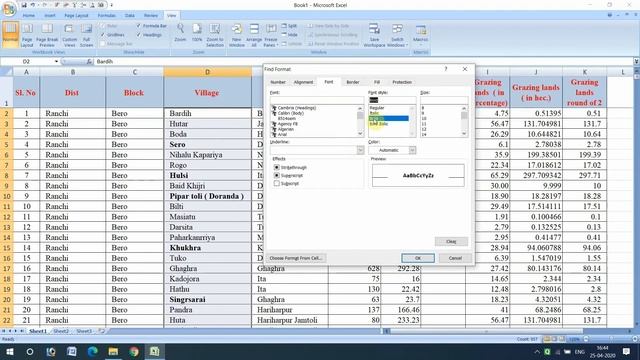Toggle Message Bar checkbox in ribbon
This screenshot has width=640, height=360.
[x=103, y=44]
